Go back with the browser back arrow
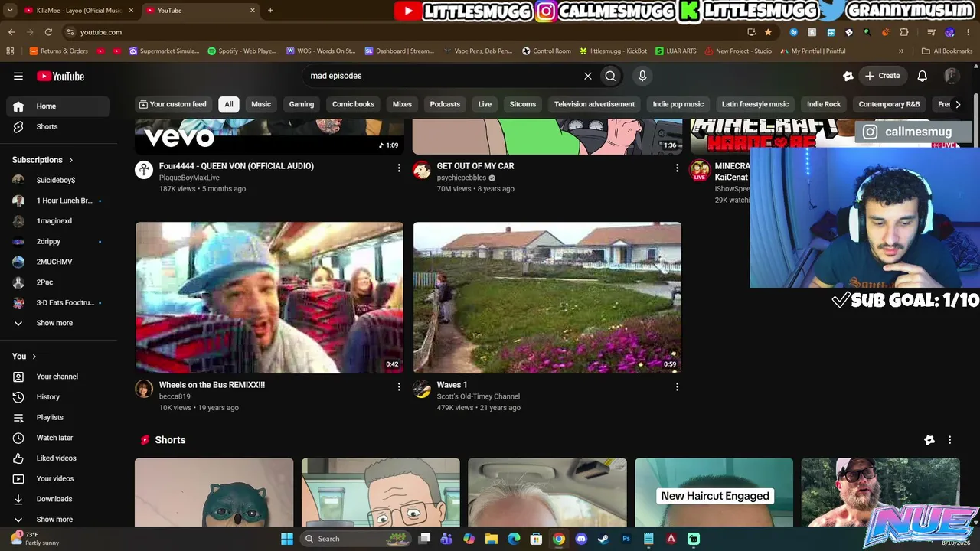The width and height of the screenshot is (980, 551). [11, 32]
